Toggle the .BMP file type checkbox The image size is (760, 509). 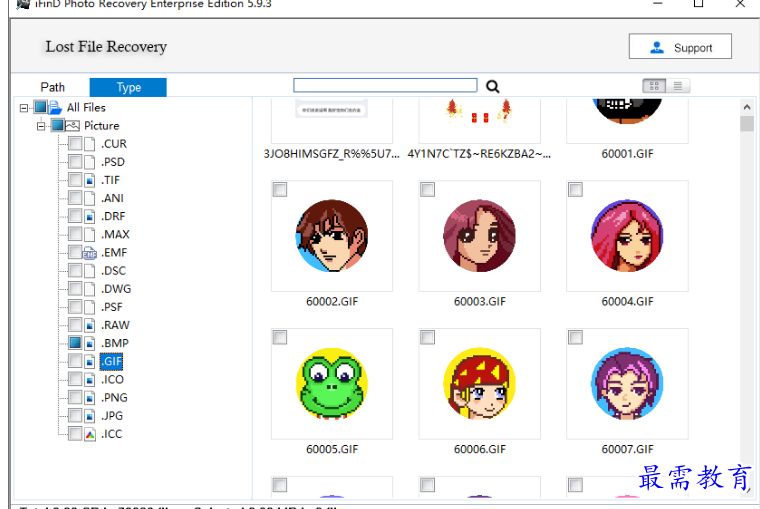(x=75, y=343)
